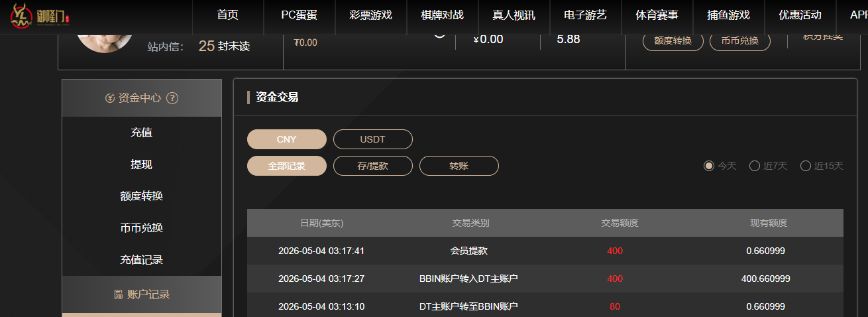Open the PC蛋蛋 menu item

coord(299,15)
